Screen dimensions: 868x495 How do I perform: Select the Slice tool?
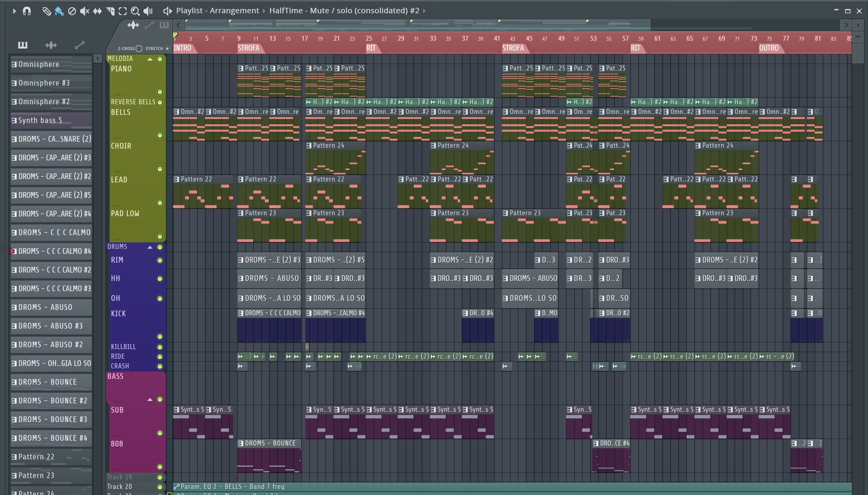(x=110, y=11)
